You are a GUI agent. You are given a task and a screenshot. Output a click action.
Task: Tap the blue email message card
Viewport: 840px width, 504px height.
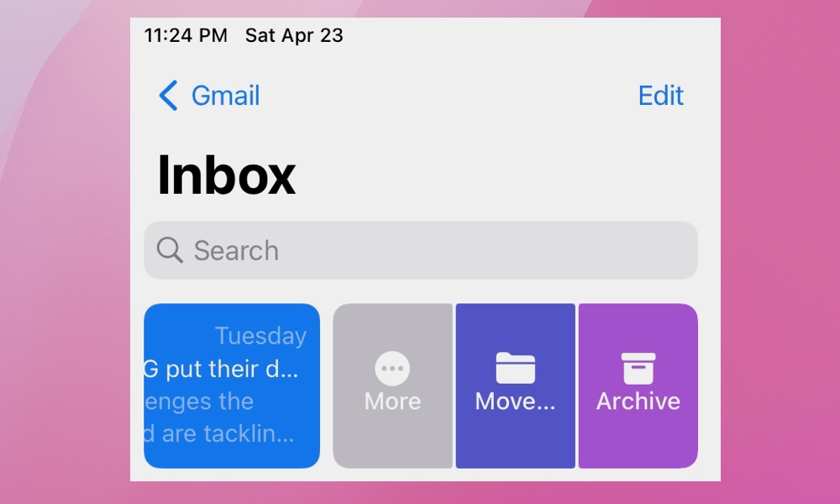[232, 385]
